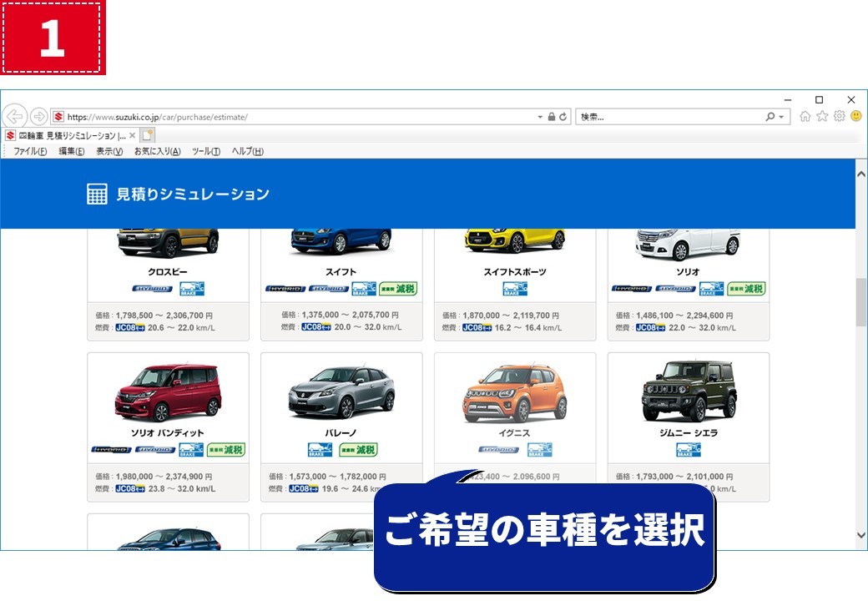Viewport: 868px width, 601px height.
Task: Click the vertical scrollbar thumb
Action: 861,302
